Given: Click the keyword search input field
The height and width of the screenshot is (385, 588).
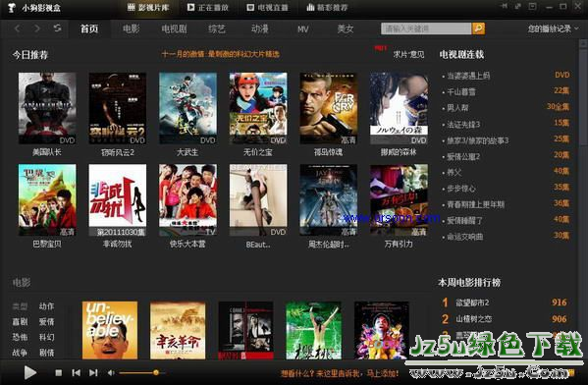Looking at the screenshot, I should pyautogui.click(x=426, y=28).
